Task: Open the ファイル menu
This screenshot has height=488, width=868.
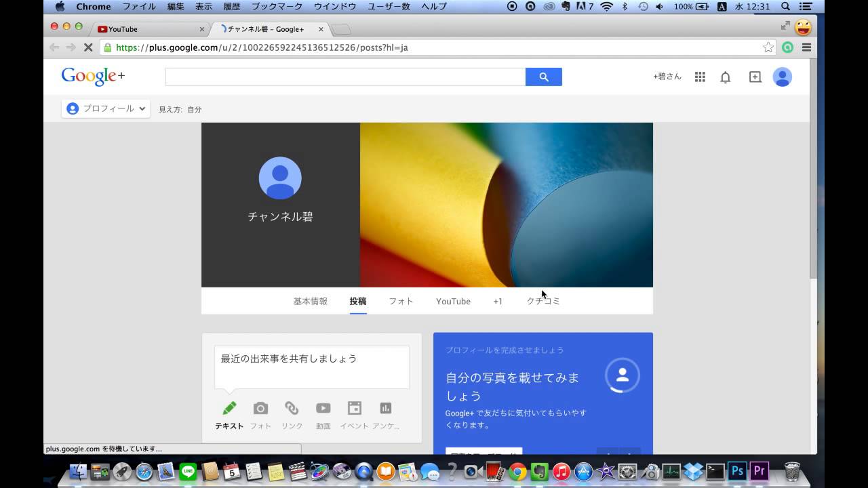Action: (139, 6)
